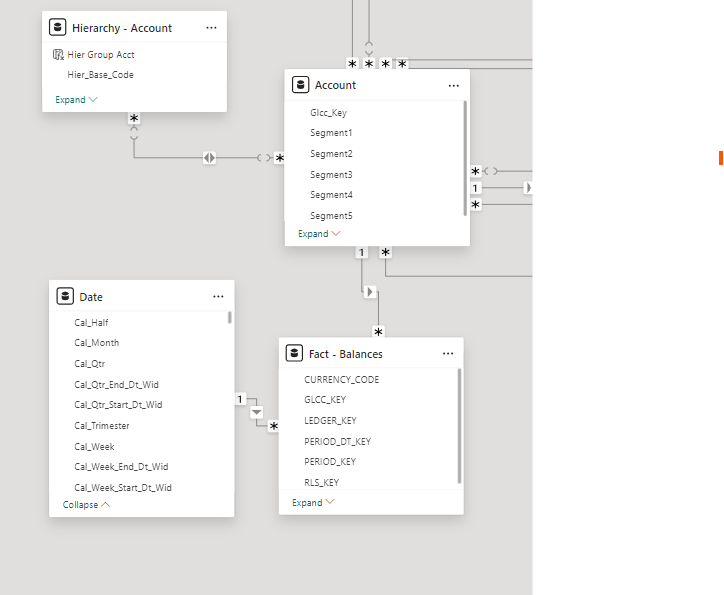Click the Fact - Balances table database icon
This screenshot has width=724, height=595.
tap(294, 353)
